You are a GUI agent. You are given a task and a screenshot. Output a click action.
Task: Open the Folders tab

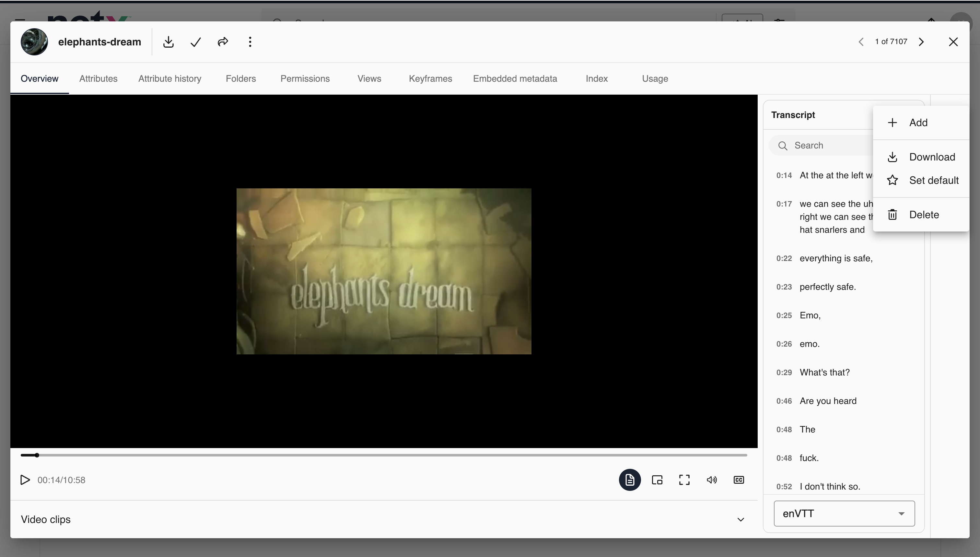[241, 78]
